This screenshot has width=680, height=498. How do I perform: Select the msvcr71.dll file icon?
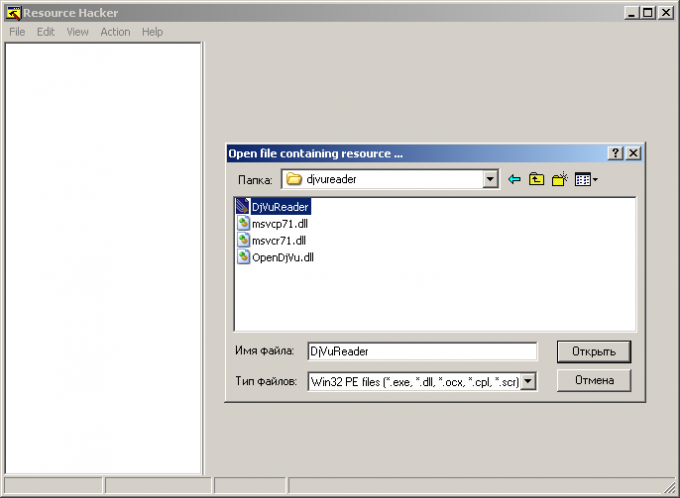pyautogui.click(x=243, y=240)
